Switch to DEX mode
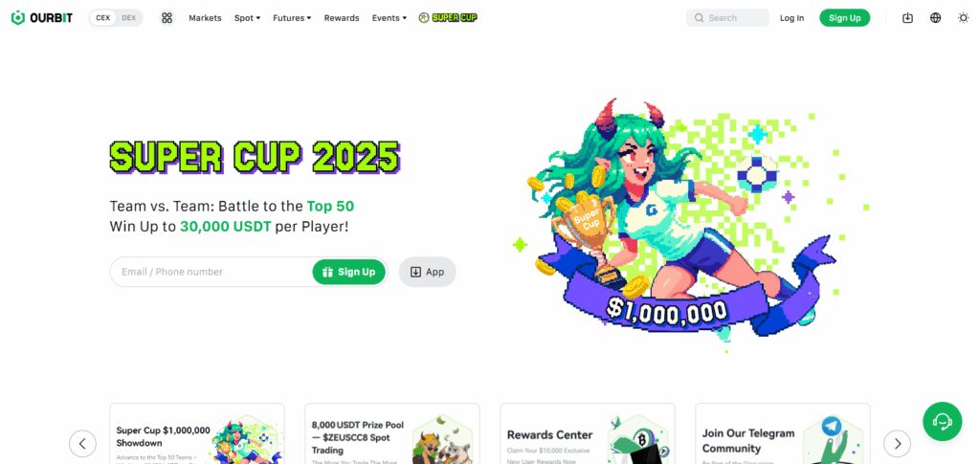The image size is (980, 464). 129,18
